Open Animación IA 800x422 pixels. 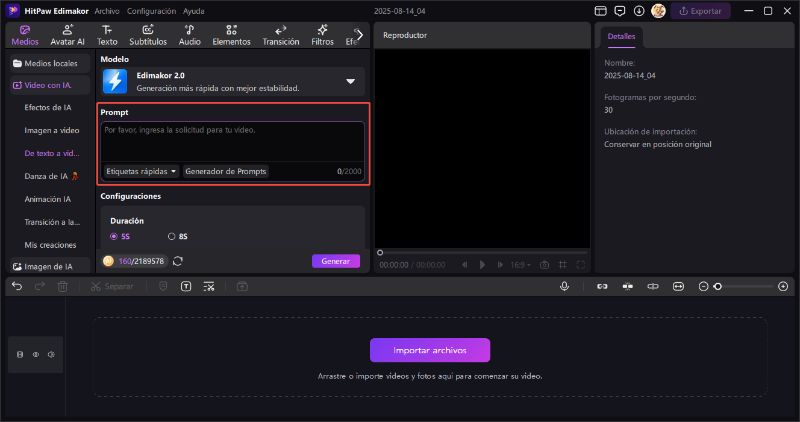(x=47, y=199)
